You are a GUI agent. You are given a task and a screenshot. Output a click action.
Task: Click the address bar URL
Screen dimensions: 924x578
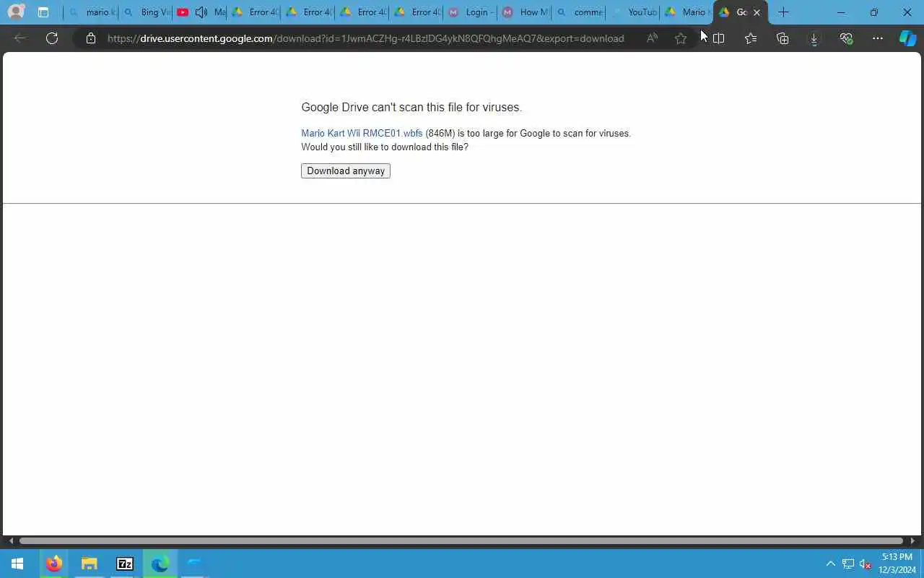coord(366,38)
